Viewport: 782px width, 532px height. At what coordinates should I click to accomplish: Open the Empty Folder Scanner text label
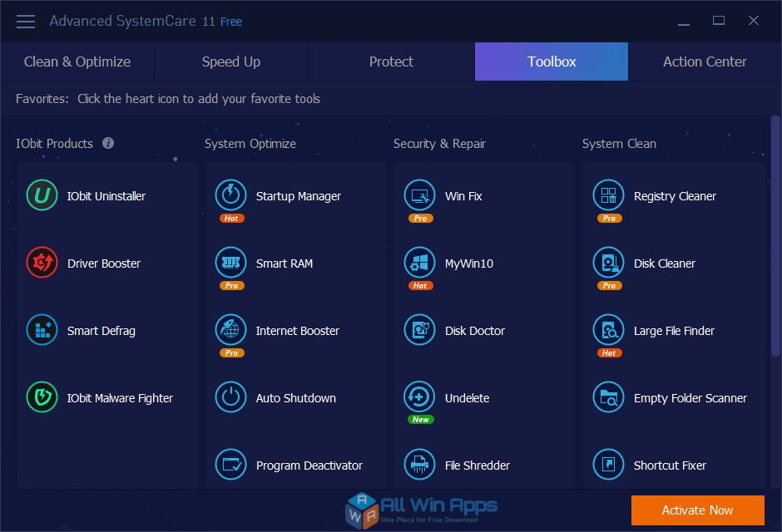[690, 398]
